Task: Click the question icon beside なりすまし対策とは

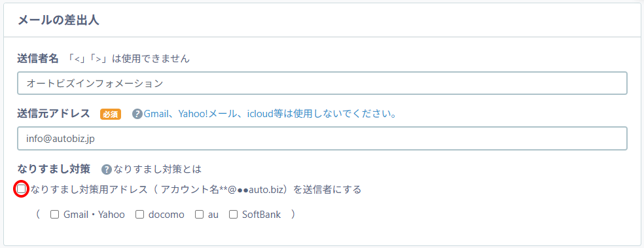Action: pos(107,169)
